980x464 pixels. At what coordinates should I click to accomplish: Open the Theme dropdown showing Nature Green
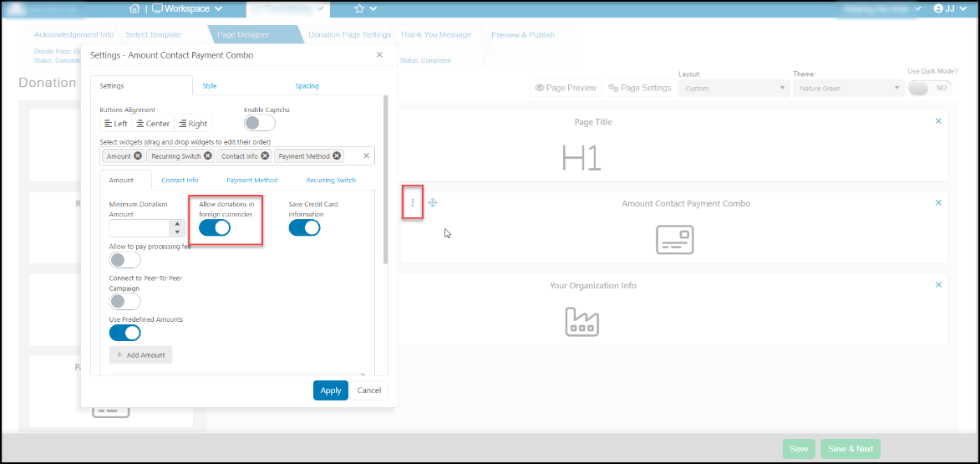point(847,88)
